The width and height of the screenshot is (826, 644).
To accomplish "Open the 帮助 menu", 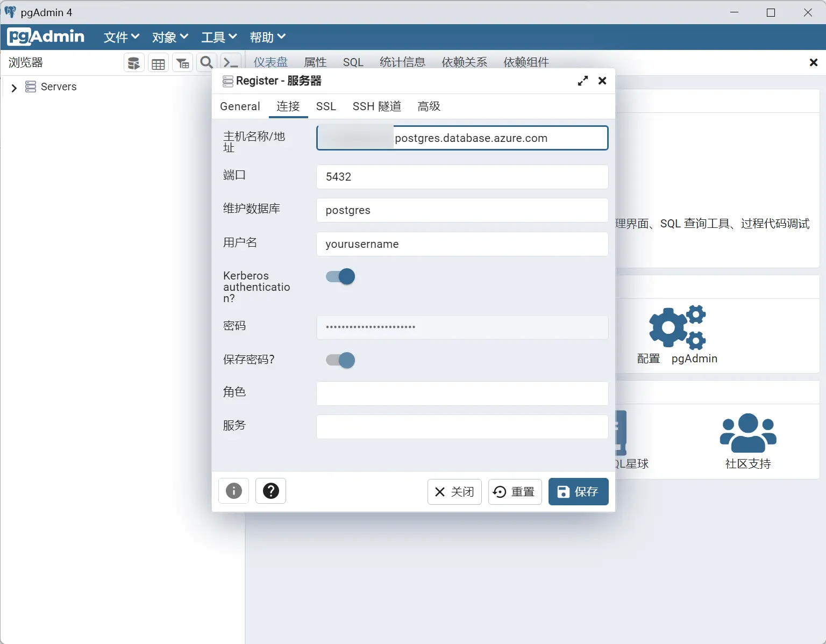I will tap(267, 37).
